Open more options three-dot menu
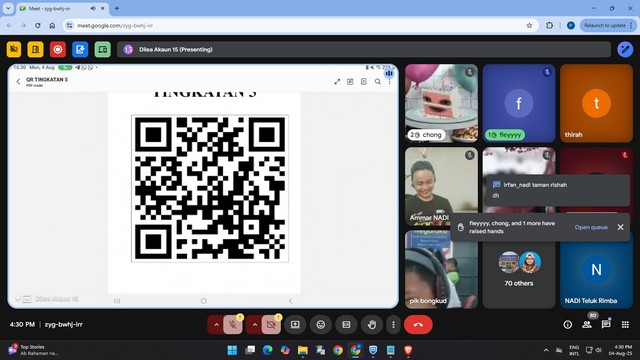 [393, 325]
